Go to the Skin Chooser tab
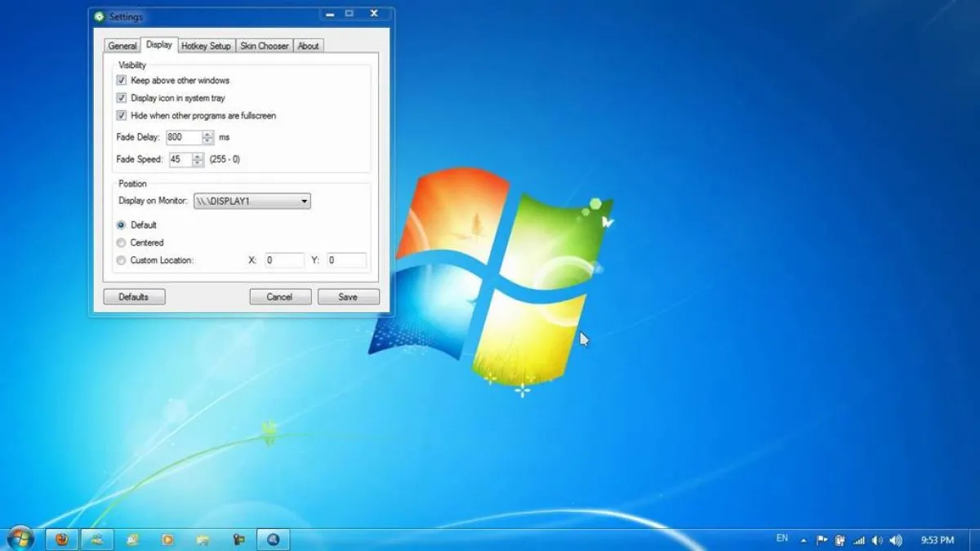Image resolution: width=980 pixels, height=551 pixels. pos(264,46)
